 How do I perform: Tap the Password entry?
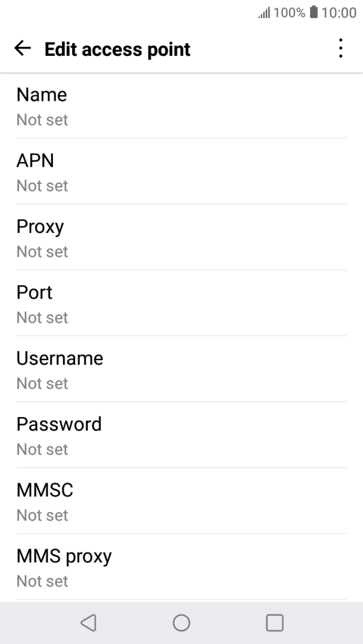coord(181,436)
